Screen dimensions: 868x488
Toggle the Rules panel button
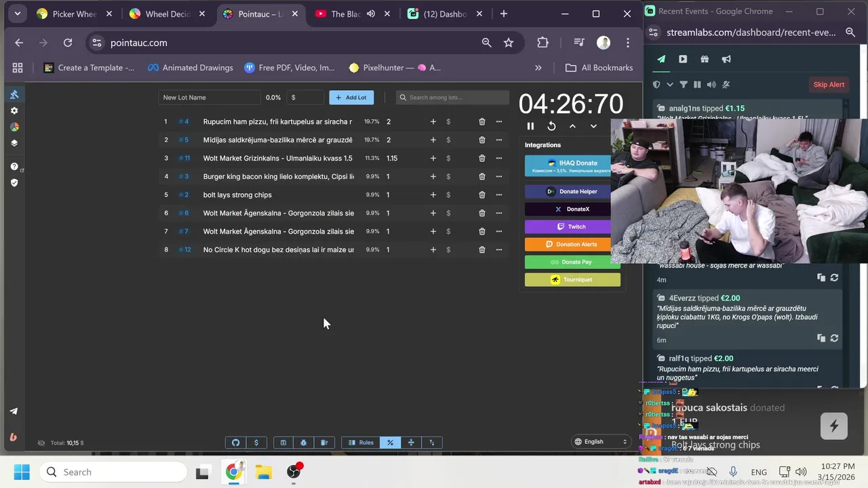(x=361, y=443)
